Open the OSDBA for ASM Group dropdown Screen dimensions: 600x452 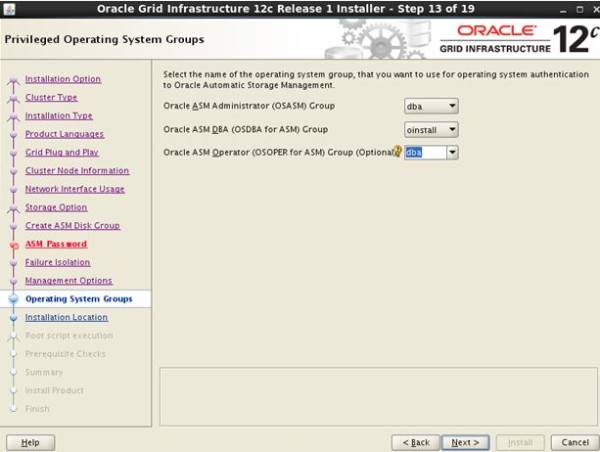431,130
